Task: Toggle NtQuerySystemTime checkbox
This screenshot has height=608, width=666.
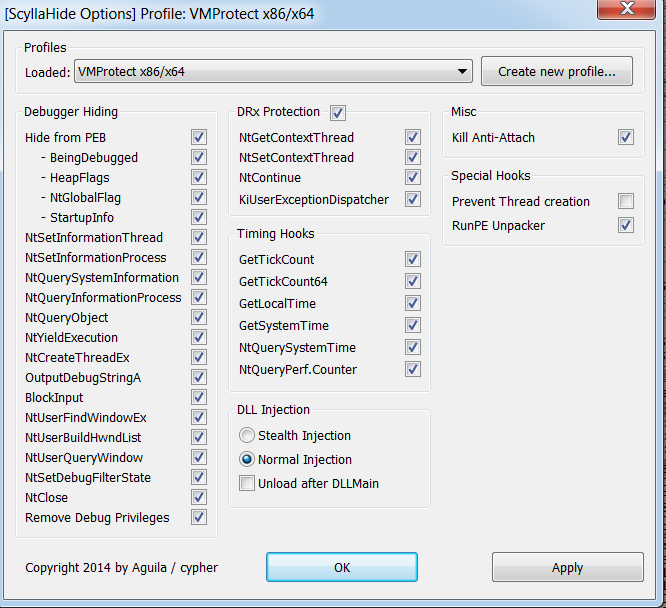Action: pos(413,348)
